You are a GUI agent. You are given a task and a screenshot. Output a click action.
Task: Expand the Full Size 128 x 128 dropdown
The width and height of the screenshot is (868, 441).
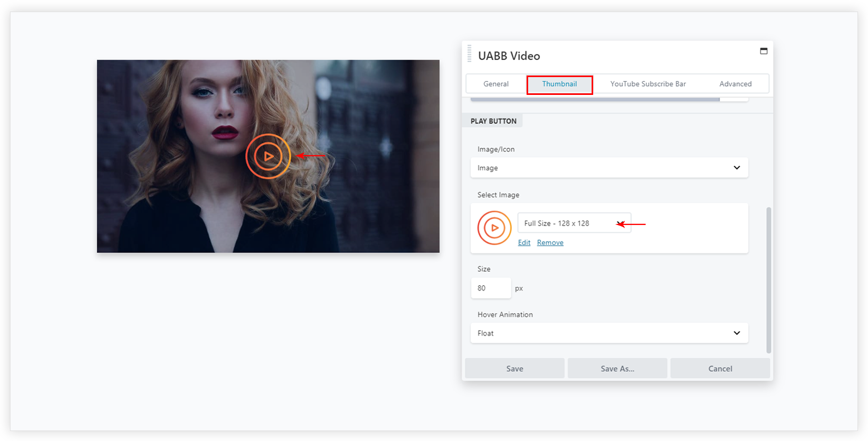[x=574, y=223]
